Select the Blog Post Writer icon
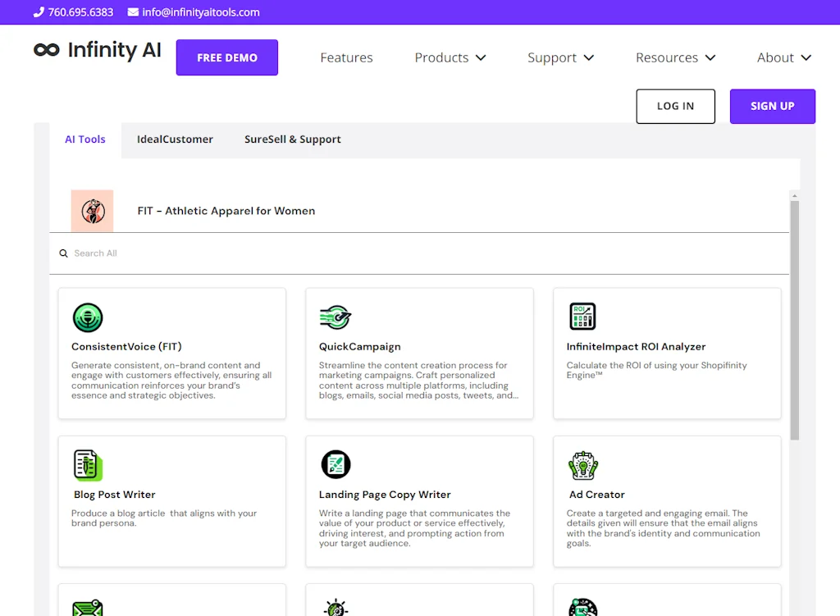This screenshot has height=616, width=840. tap(88, 466)
